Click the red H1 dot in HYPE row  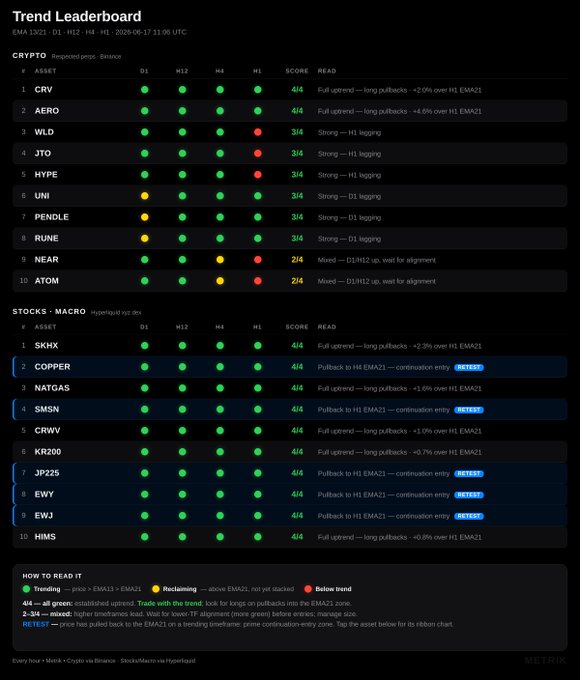(x=258, y=175)
